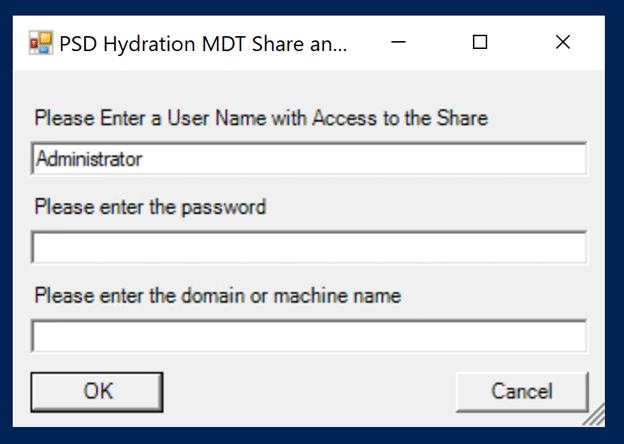Maximize the PSD Hydration dialog window

[480, 42]
